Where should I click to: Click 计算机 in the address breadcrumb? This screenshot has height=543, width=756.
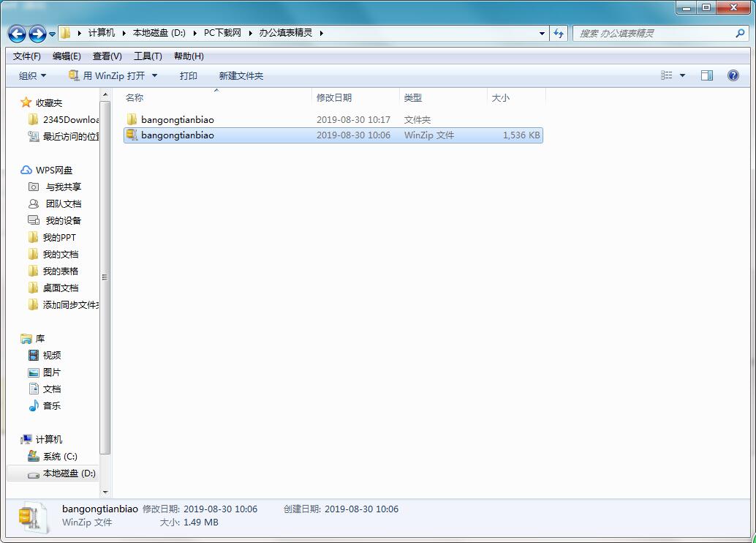pos(101,33)
